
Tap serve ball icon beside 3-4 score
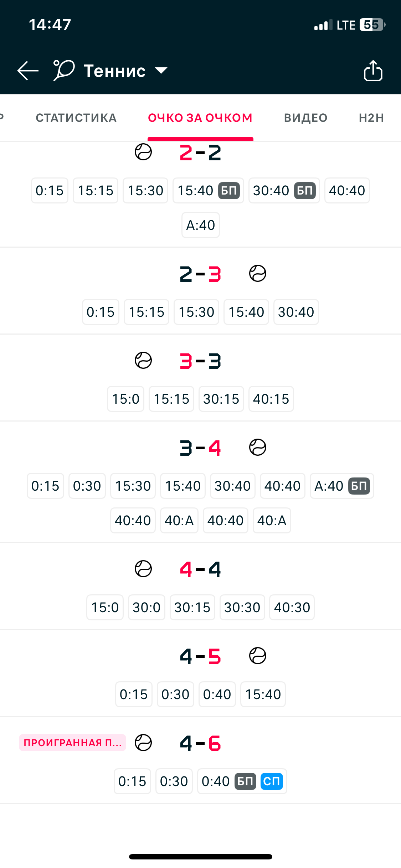click(x=257, y=447)
